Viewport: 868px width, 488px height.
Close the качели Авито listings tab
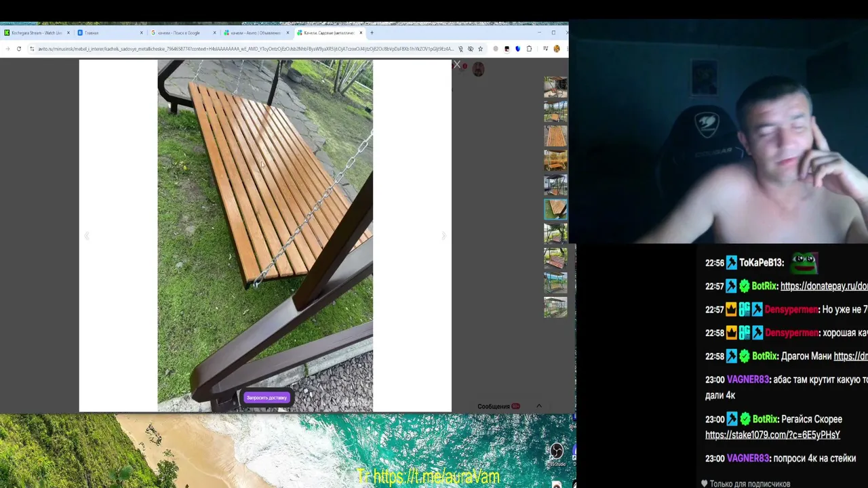click(x=288, y=33)
